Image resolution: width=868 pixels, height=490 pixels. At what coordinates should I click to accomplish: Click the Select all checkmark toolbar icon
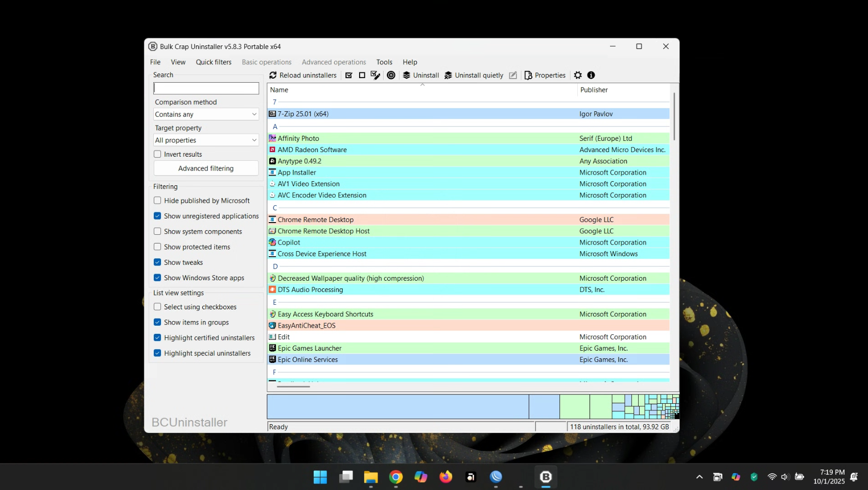349,76
